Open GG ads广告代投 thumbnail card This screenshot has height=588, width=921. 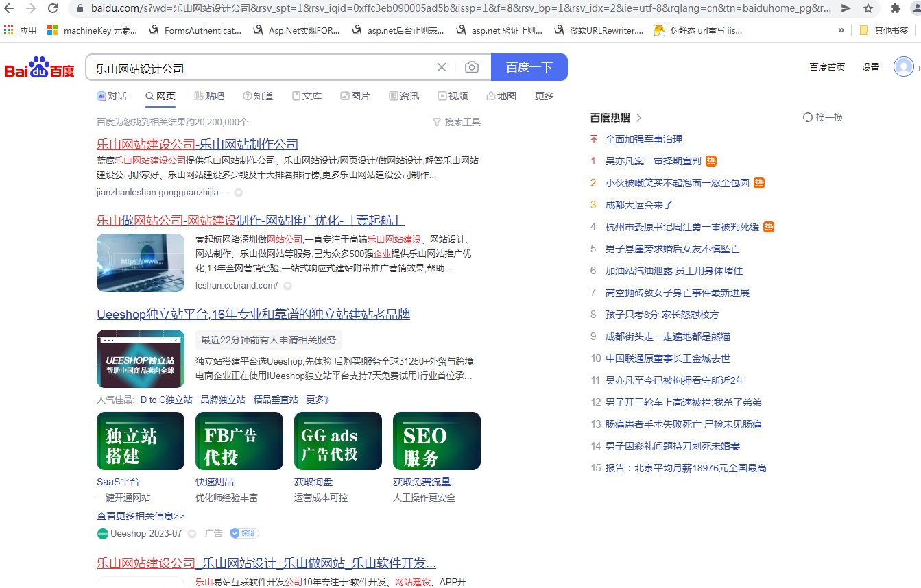[x=338, y=441]
